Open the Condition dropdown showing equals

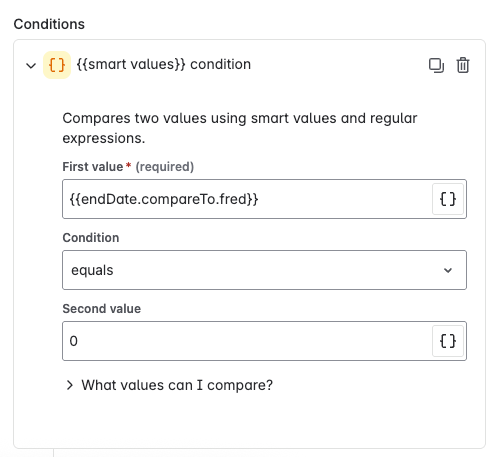tap(264, 270)
